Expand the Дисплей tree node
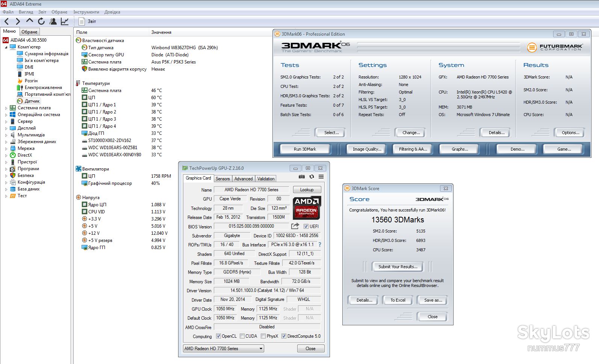Viewport: 599px width, 364px height. point(6,128)
